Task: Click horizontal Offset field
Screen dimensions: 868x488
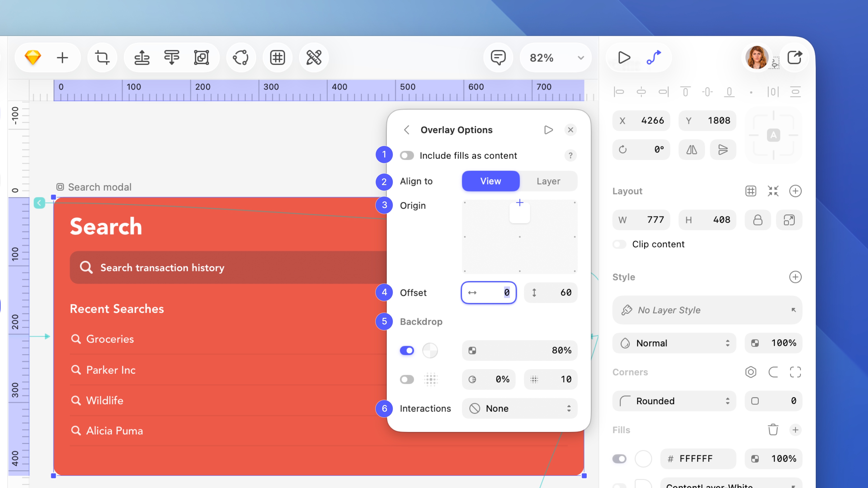Action: [488, 293]
